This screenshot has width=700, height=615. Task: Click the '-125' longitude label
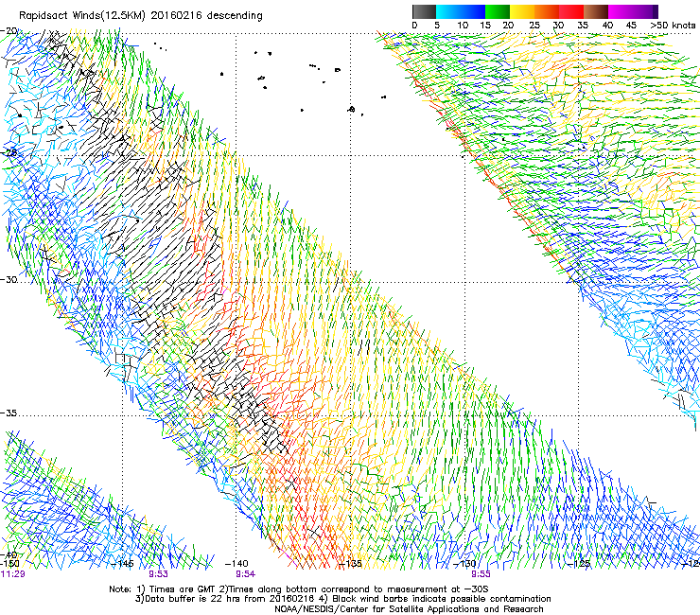(579, 564)
